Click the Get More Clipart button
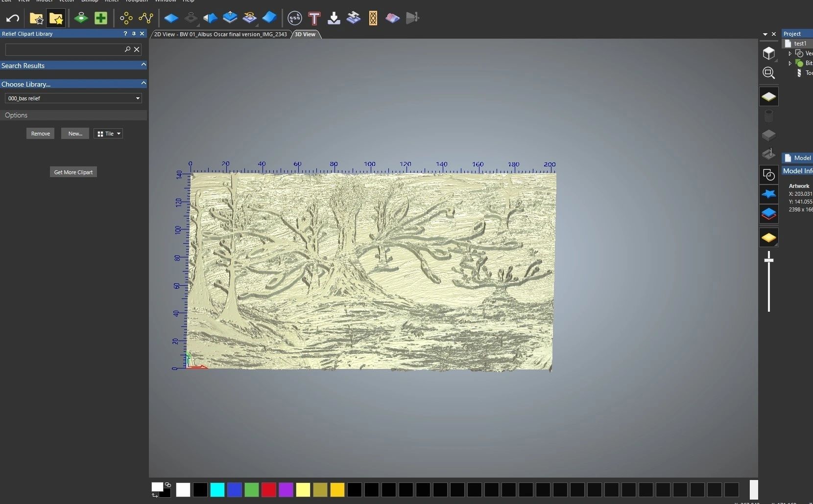 point(73,172)
